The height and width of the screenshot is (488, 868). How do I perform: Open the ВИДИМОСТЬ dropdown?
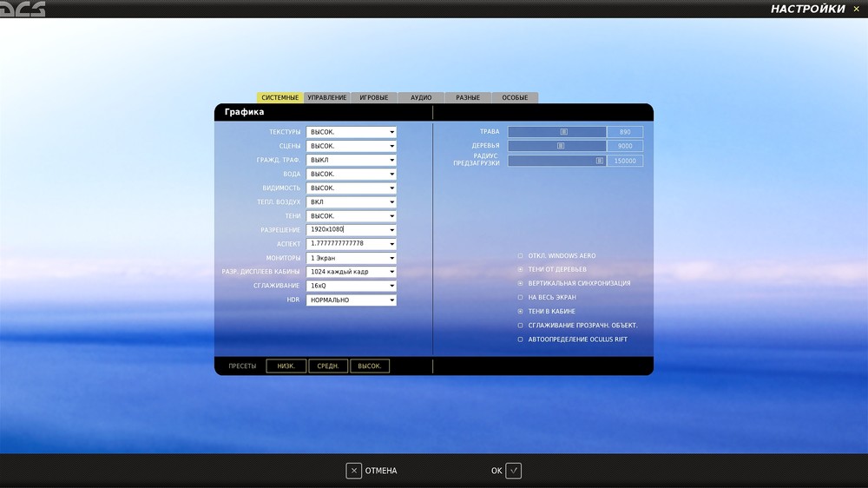click(351, 188)
